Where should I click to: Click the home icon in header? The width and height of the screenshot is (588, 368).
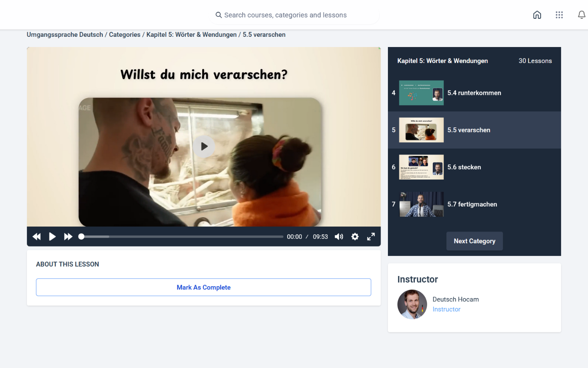click(x=537, y=15)
